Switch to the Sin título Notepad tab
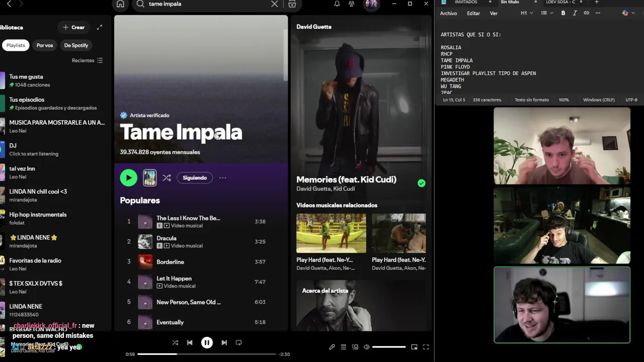Screen dimensions: 644x362 [x=510, y=2]
